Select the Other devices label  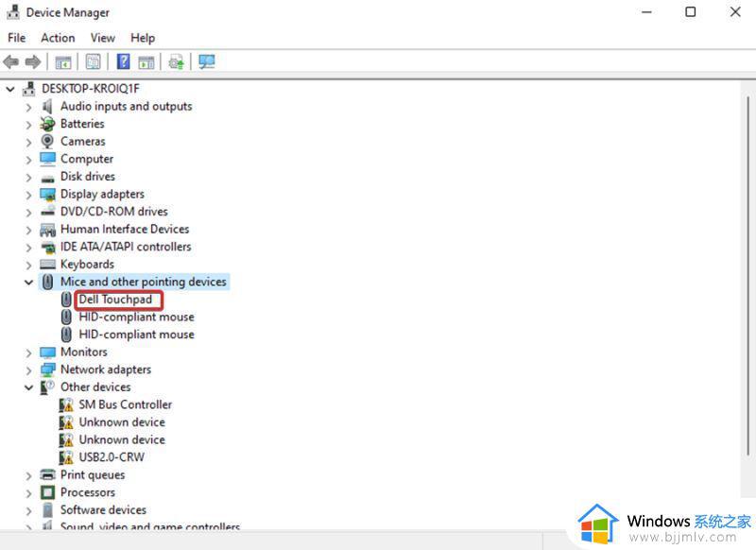click(x=95, y=387)
